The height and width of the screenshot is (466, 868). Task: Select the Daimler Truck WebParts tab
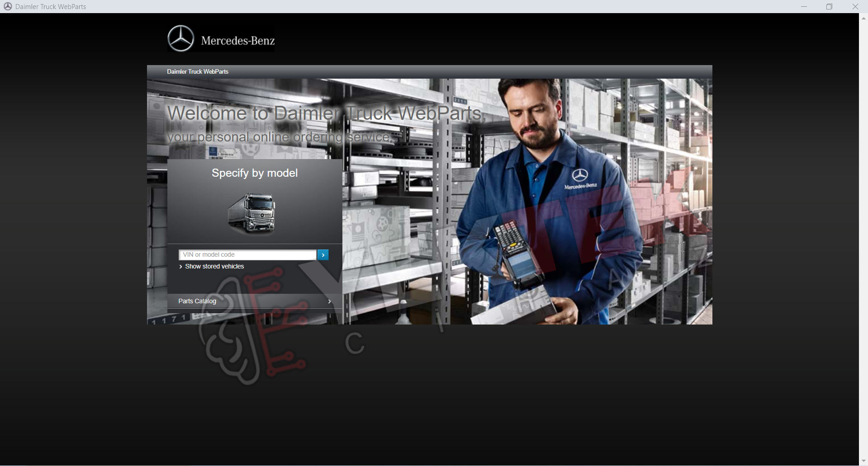click(198, 71)
